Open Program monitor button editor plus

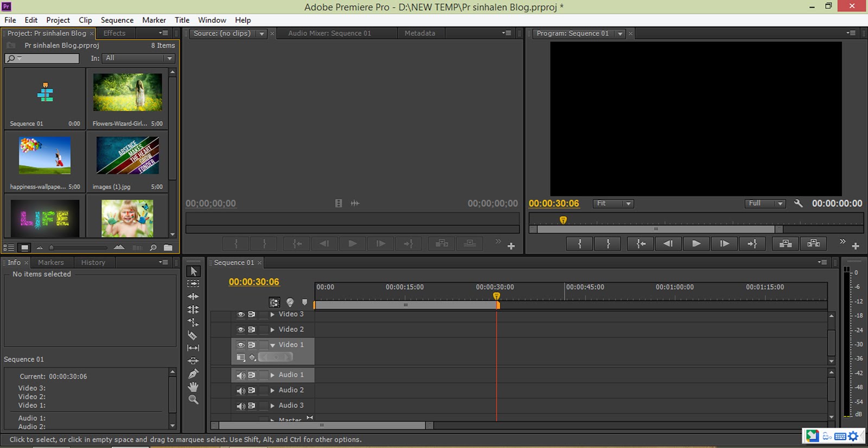[x=856, y=246]
